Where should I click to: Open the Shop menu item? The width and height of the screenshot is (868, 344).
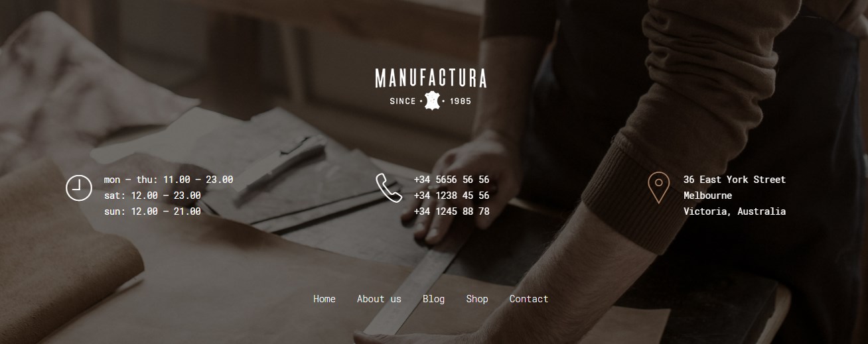[477, 299]
